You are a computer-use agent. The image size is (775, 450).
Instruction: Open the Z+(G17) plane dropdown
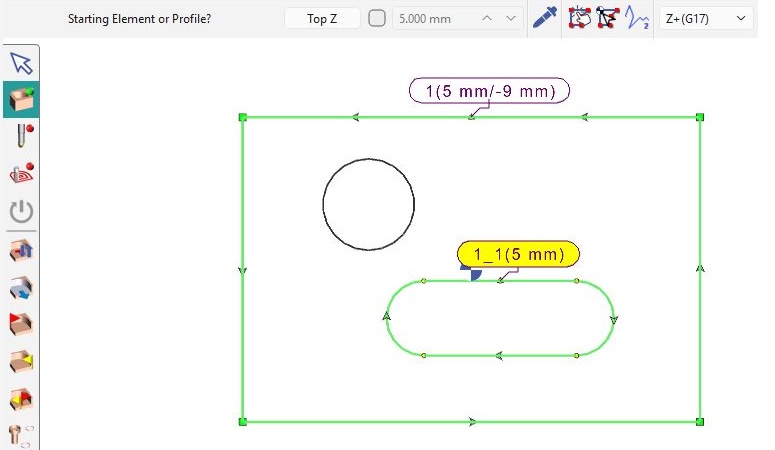pyautogui.click(x=705, y=19)
